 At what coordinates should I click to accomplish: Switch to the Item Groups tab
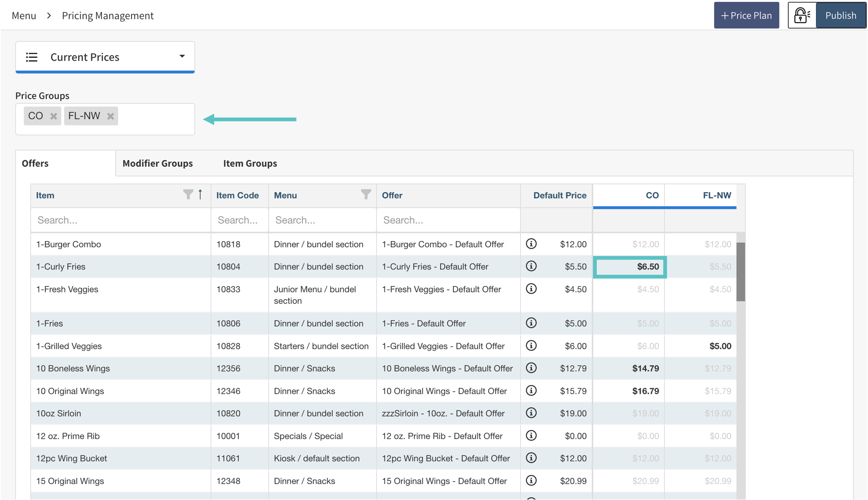pyautogui.click(x=250, y=163)
